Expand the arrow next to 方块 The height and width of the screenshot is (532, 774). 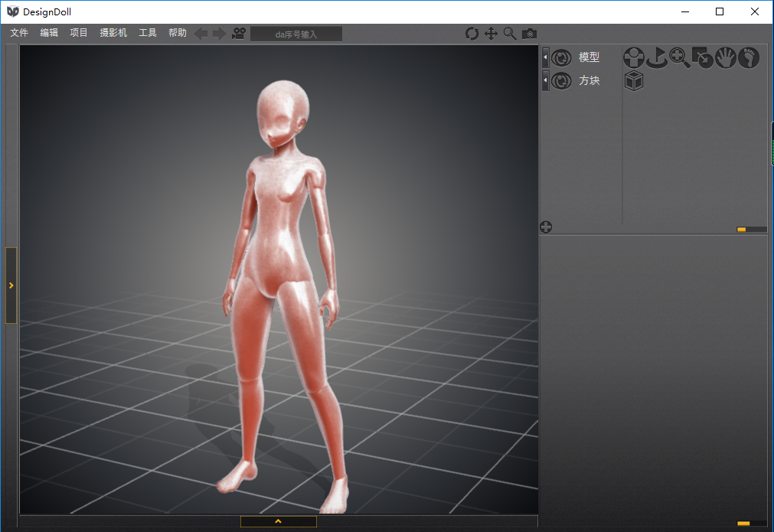(x=545, y=80)
